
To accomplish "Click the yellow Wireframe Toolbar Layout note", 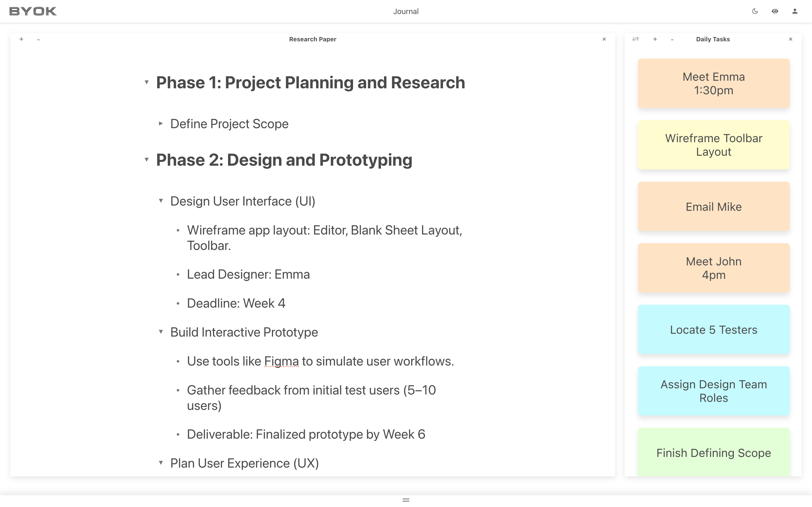I will tap(713, 145).
